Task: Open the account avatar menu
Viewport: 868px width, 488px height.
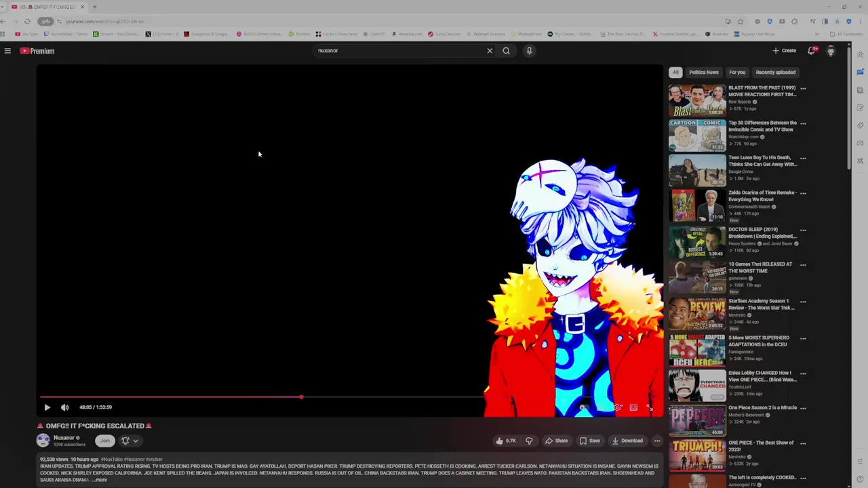Action: (831, 51)
